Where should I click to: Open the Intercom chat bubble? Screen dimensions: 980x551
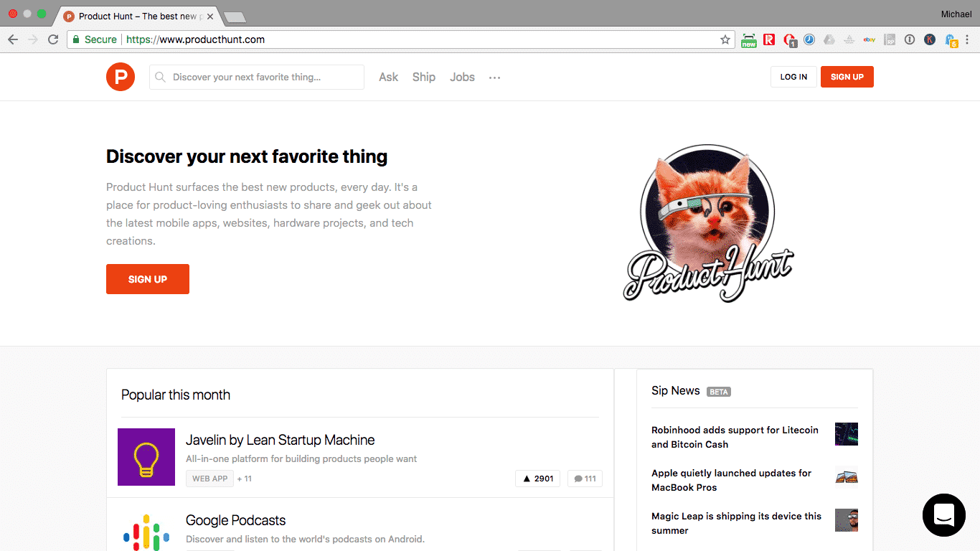click(x=944, y=515)
